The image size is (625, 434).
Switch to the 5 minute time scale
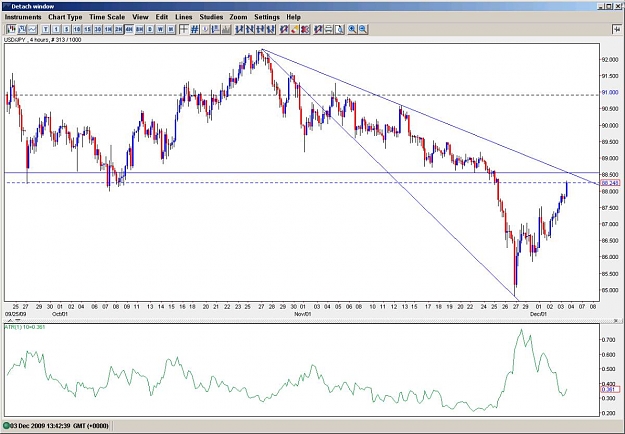67,29
